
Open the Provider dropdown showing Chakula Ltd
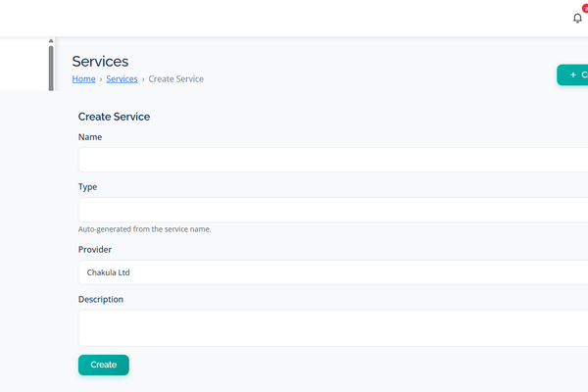[x=333, y=272]
